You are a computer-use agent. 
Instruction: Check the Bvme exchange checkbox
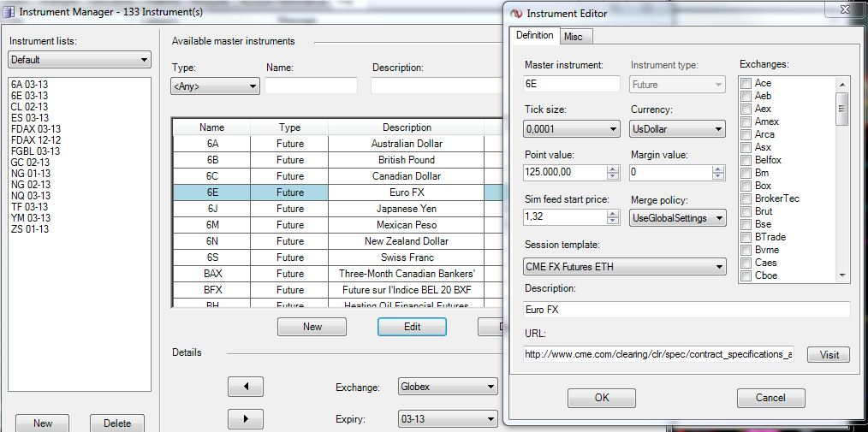tap(746, 250)
